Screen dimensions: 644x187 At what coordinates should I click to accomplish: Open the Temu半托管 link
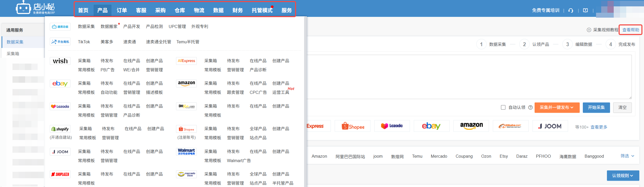pos(188,42)
